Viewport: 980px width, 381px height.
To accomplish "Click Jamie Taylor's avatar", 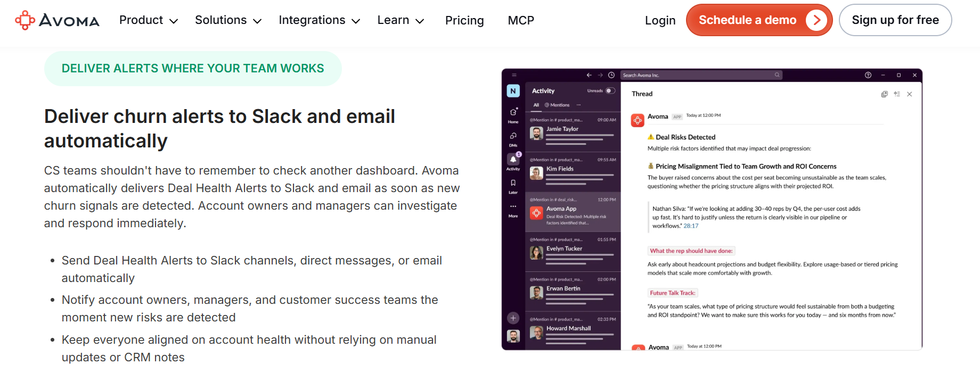I will pyautogui.click(x=536, y=133).
